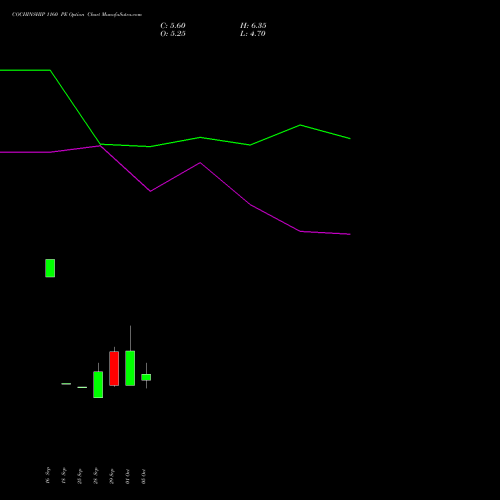Click the isolated green candle high on the left
The width and height of the screenshot is (500, 500).
click(50, 268)
